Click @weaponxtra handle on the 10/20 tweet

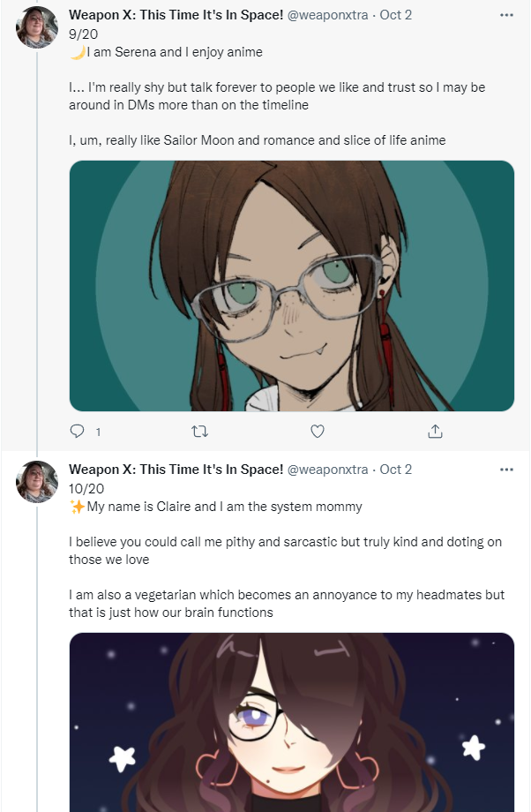[x=327, y=470]
